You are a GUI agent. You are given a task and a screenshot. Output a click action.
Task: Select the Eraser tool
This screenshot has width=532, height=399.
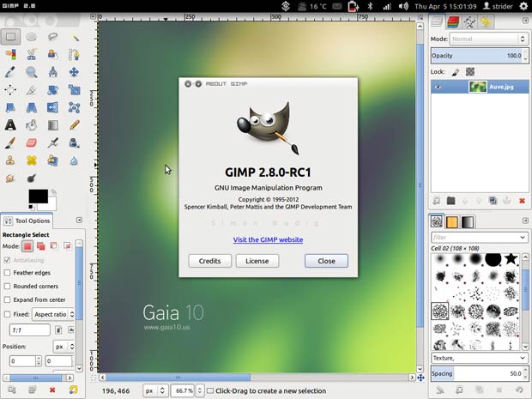[32, 142]
